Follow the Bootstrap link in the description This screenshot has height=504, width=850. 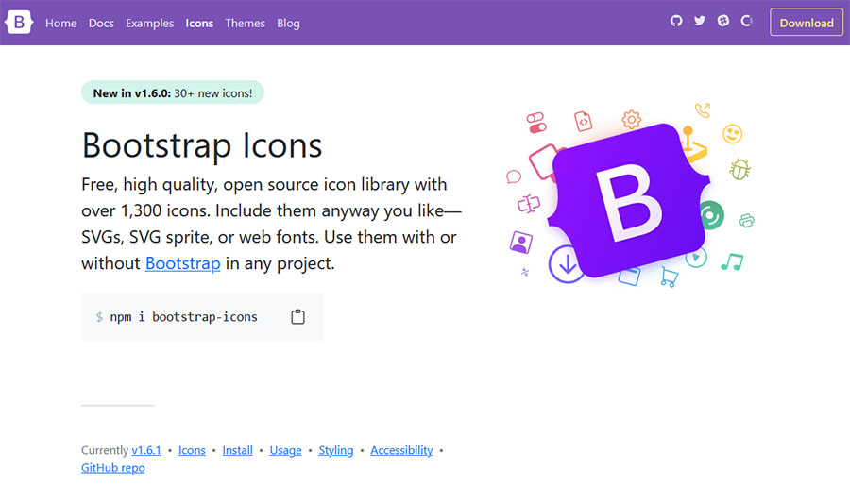182,263
